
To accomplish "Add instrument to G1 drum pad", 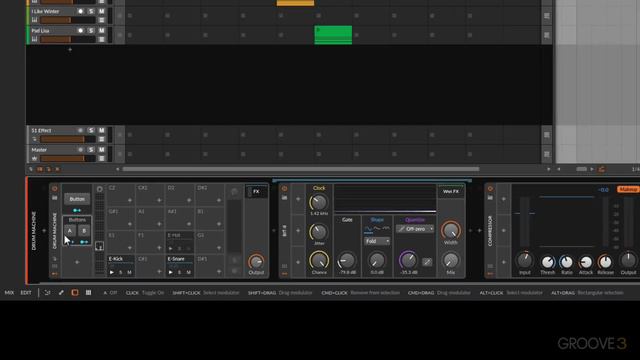I will tap(219, 247).
